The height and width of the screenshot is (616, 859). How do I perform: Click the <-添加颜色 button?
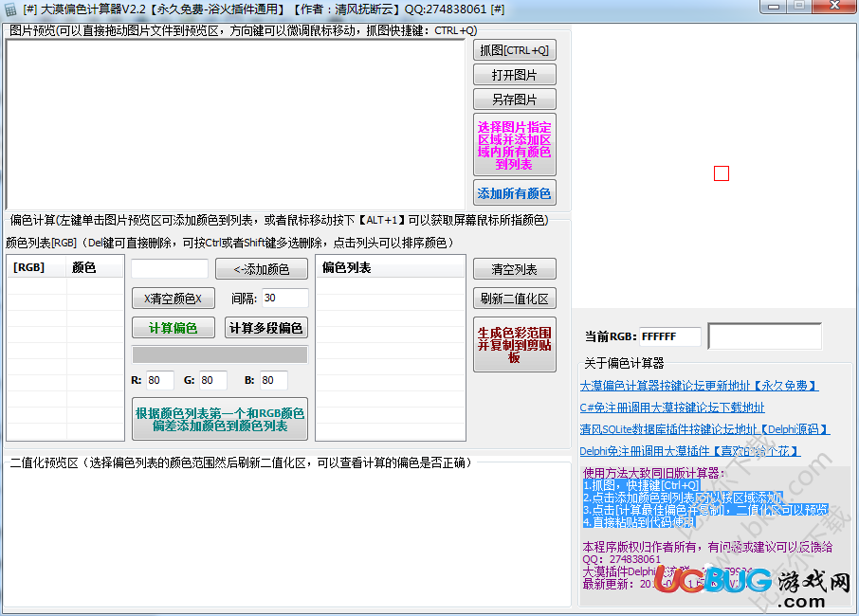[262, 269]
